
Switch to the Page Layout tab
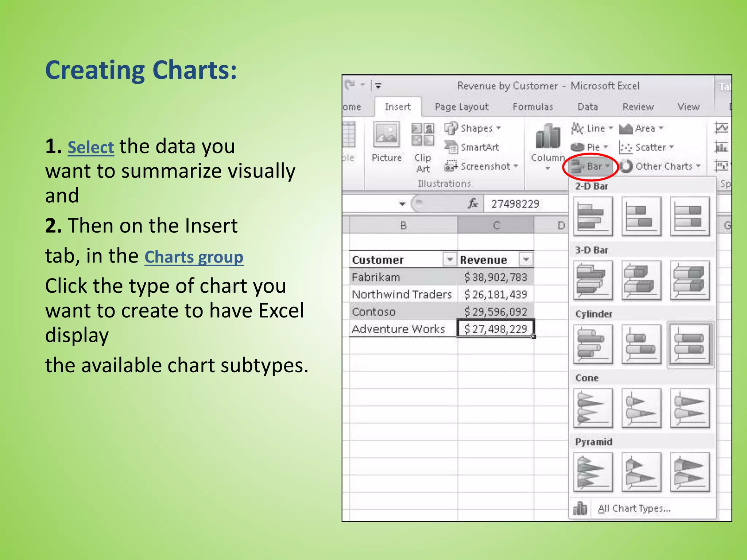click(x=461, y=107)
